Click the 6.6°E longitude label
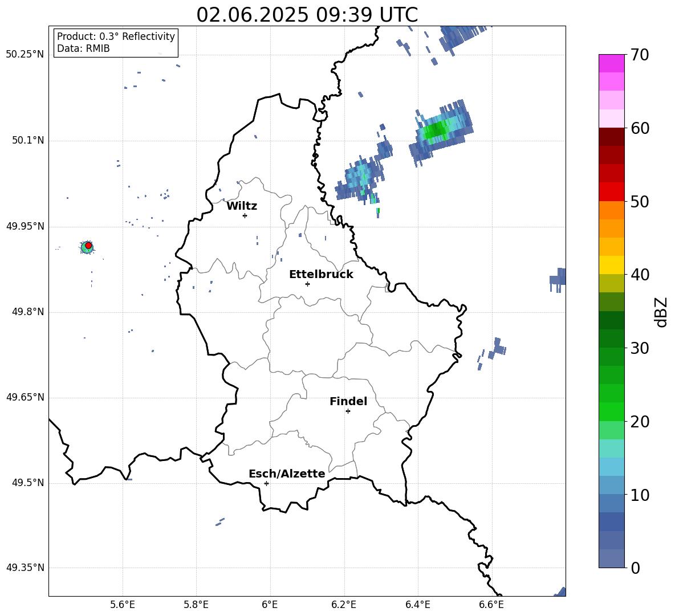 tap(491, 605)
